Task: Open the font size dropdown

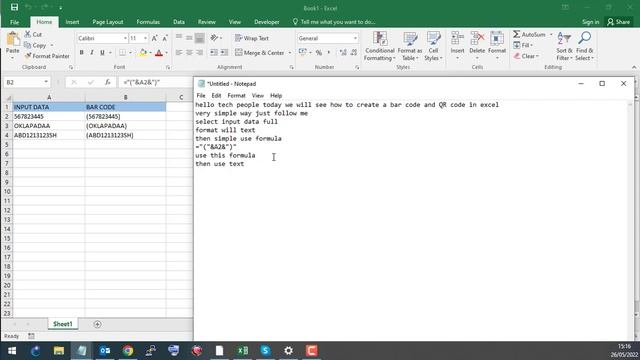Action: point(145,38)
